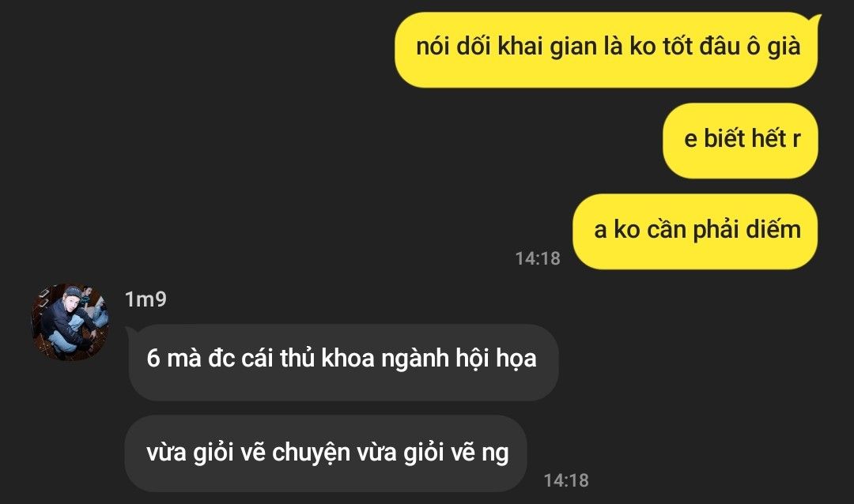Tap the 1m9 username label

click(x=145, y=299)
